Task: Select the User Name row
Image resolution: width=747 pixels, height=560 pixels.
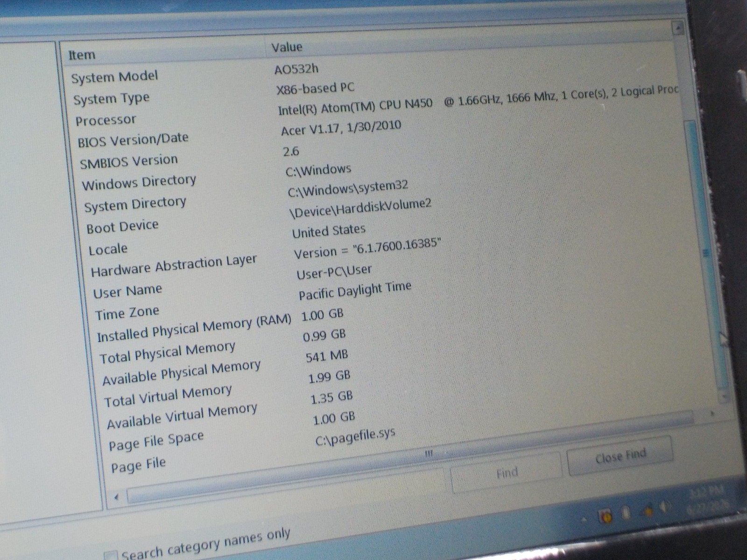Action: click(x=127, y=292)
